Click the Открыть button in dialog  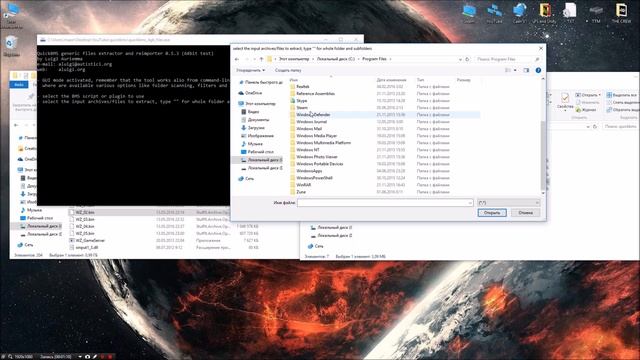point(492,213)
